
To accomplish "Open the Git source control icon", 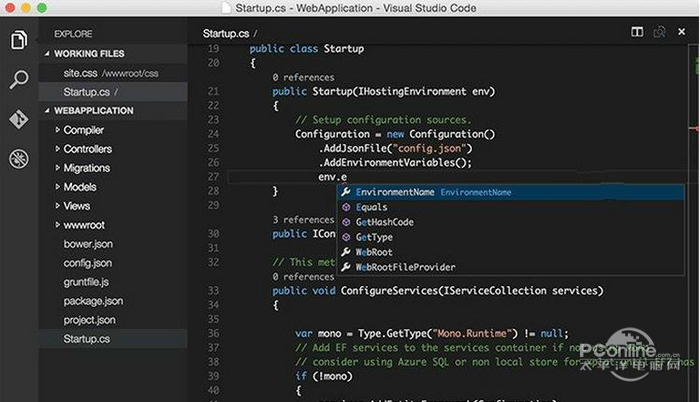I will (18, 119).
